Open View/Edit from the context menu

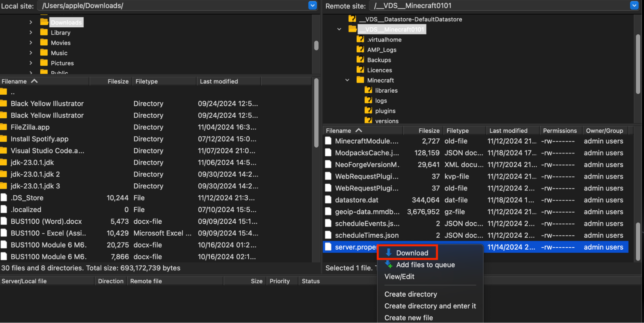click(399, 276)
